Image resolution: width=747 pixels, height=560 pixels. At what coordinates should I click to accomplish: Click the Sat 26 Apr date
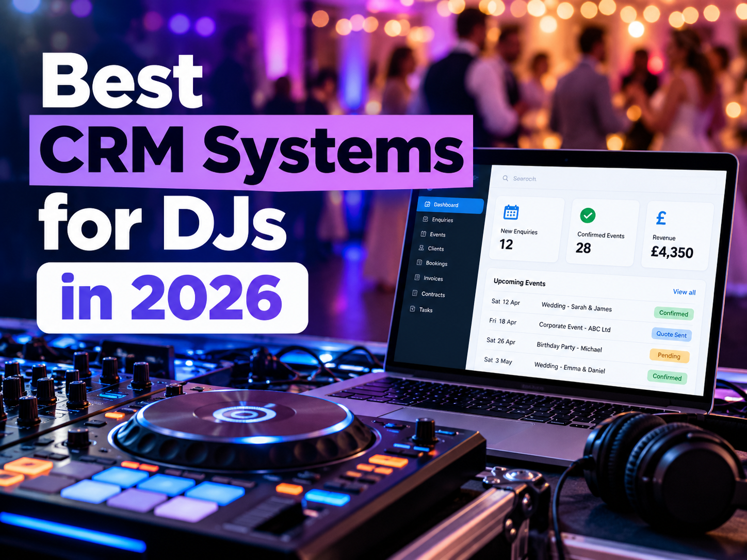[x=500, y=341]
